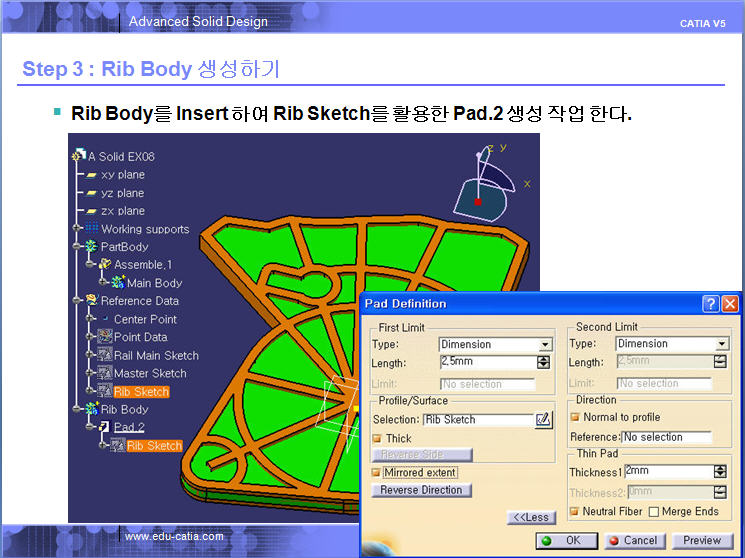Select the Assemble.1 icon in tree
The image size is (745, 558).
(x=103, y=265)
